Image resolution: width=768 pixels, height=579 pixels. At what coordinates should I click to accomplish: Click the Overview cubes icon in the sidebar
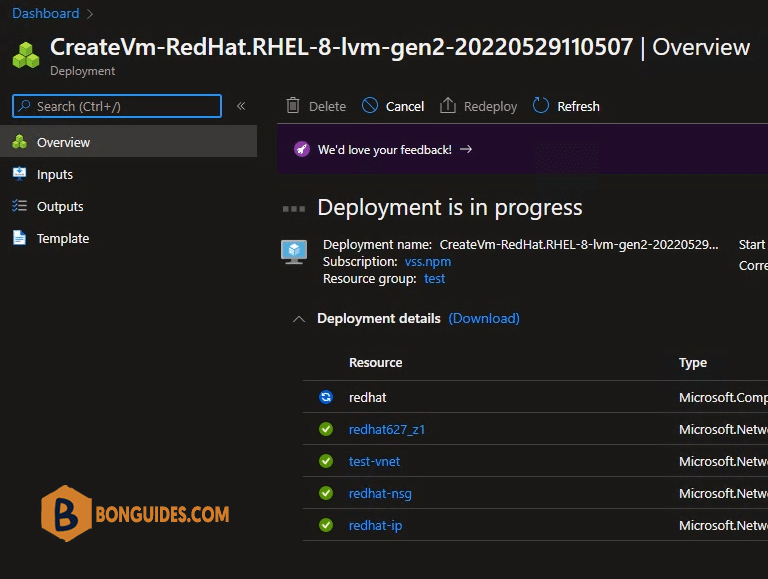(20, 142)
